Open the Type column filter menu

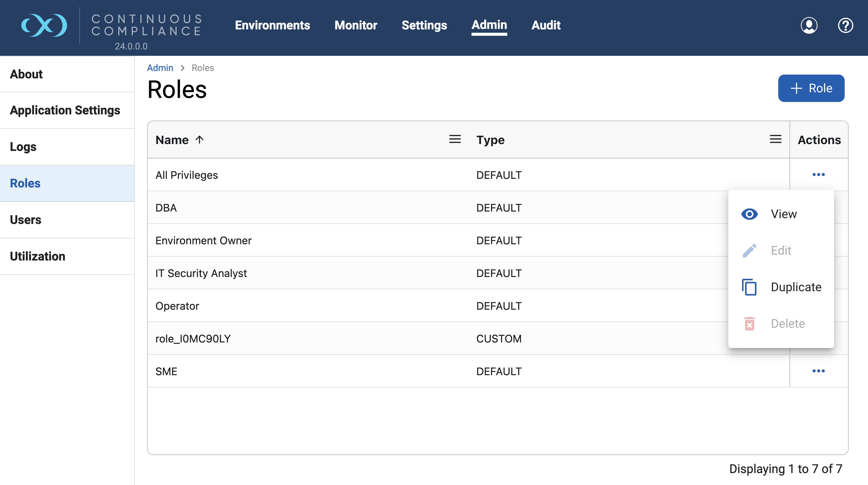tap(775, 139)
